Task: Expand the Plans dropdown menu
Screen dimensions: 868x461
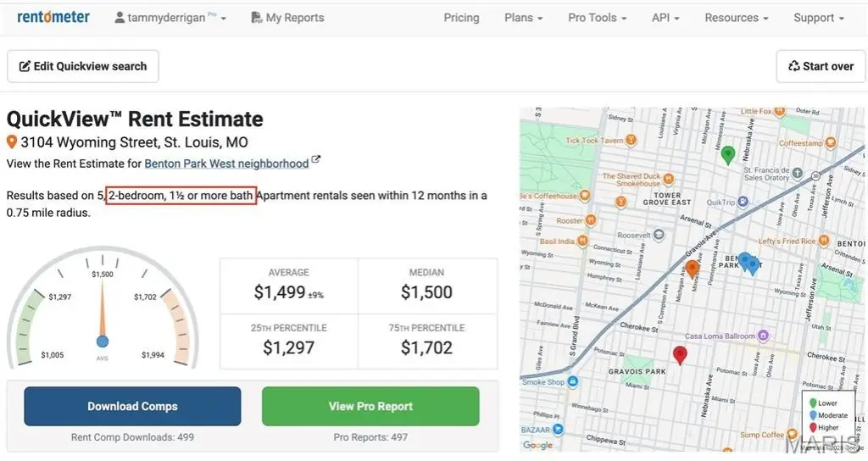Action: point(523,18)
